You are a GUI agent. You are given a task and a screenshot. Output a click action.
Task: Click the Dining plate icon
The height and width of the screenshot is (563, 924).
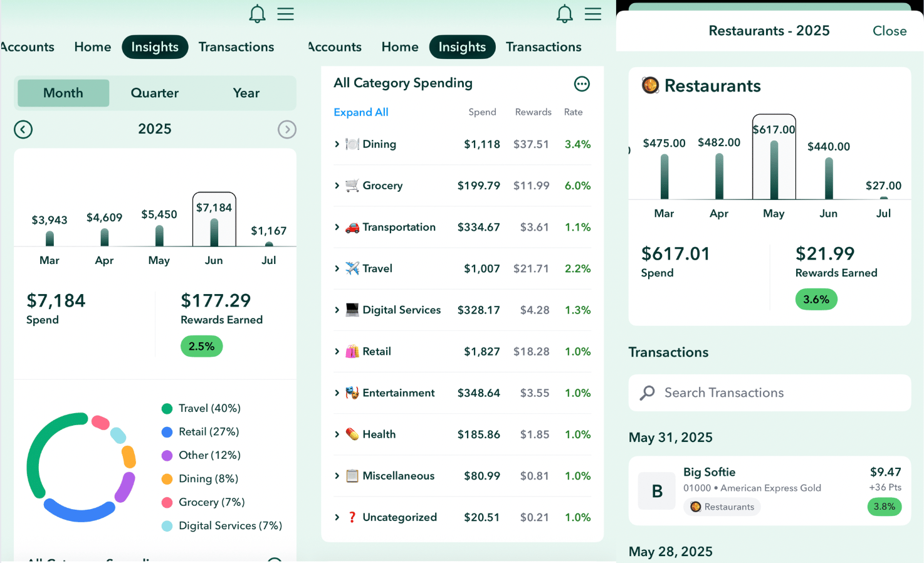point(352,144)
